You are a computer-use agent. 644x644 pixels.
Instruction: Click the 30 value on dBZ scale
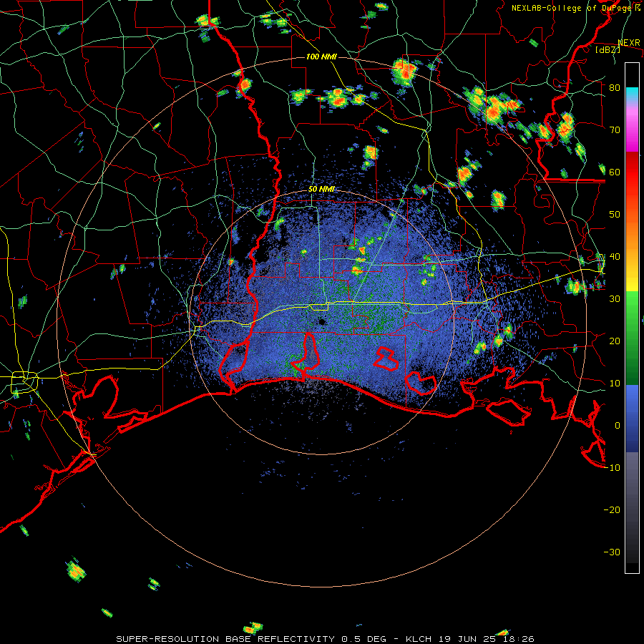615,298
